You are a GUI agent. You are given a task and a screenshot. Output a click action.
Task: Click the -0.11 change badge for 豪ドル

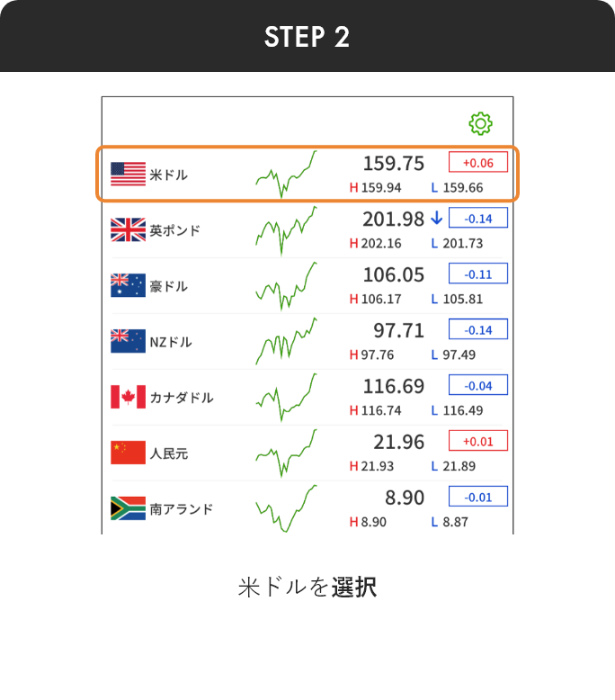(478, 274)
